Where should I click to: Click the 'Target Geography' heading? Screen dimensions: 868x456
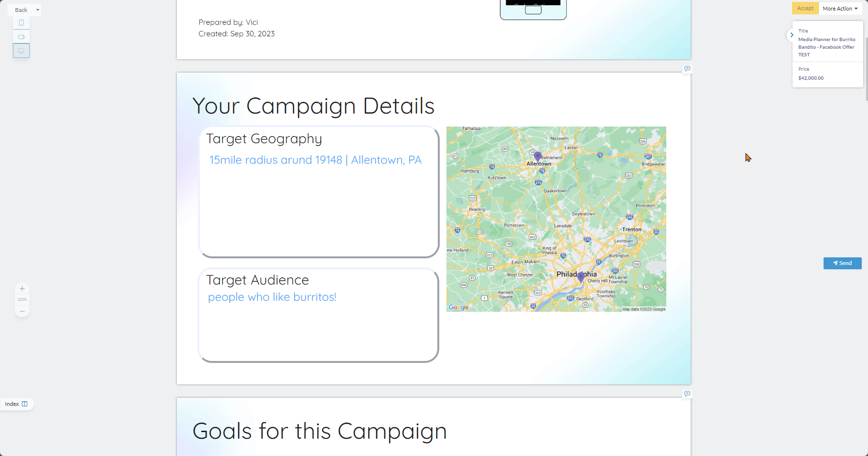coord(264,139)
